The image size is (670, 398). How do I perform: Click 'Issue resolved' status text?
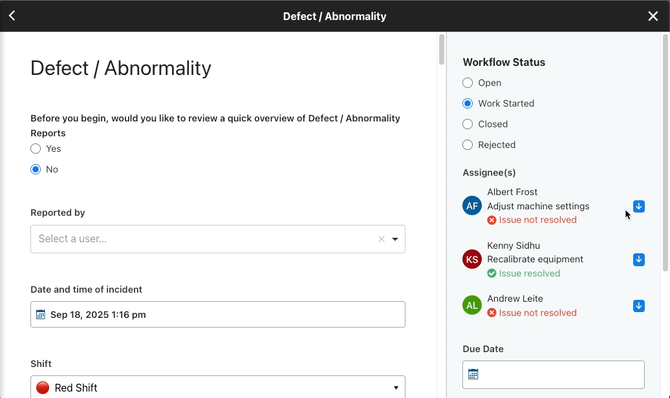coord(529,273)
